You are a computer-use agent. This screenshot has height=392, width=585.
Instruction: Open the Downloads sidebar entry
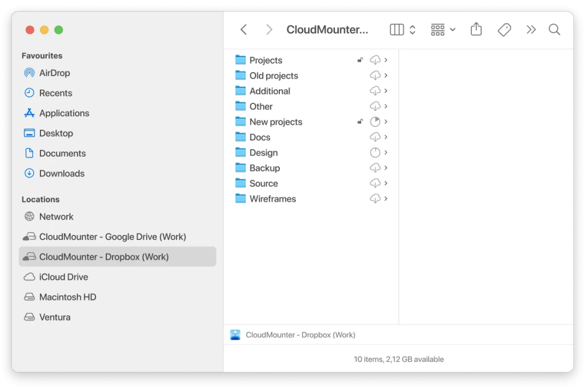tap(62, 173)
